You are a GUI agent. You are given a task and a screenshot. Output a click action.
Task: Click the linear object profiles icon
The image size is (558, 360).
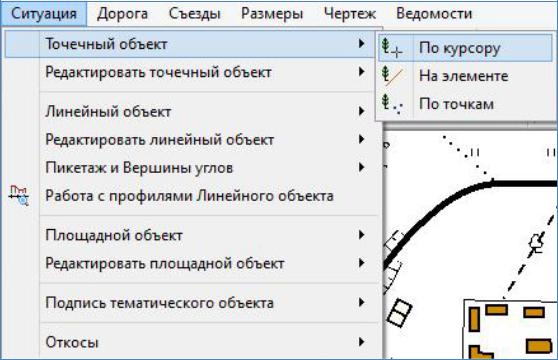[x=19, y=196]
